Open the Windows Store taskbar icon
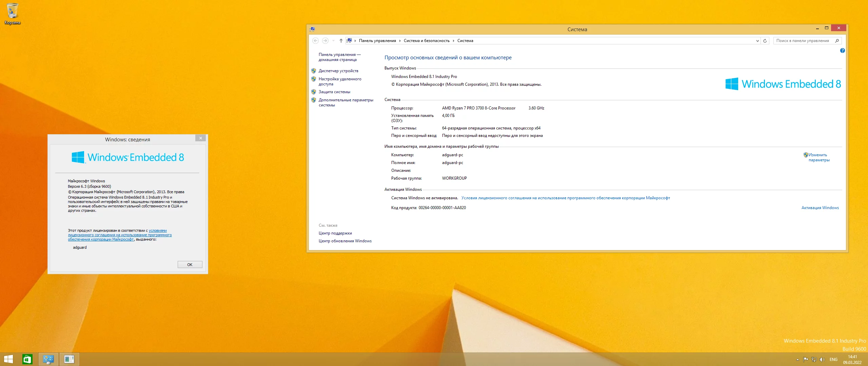 [x=27, y=359]
